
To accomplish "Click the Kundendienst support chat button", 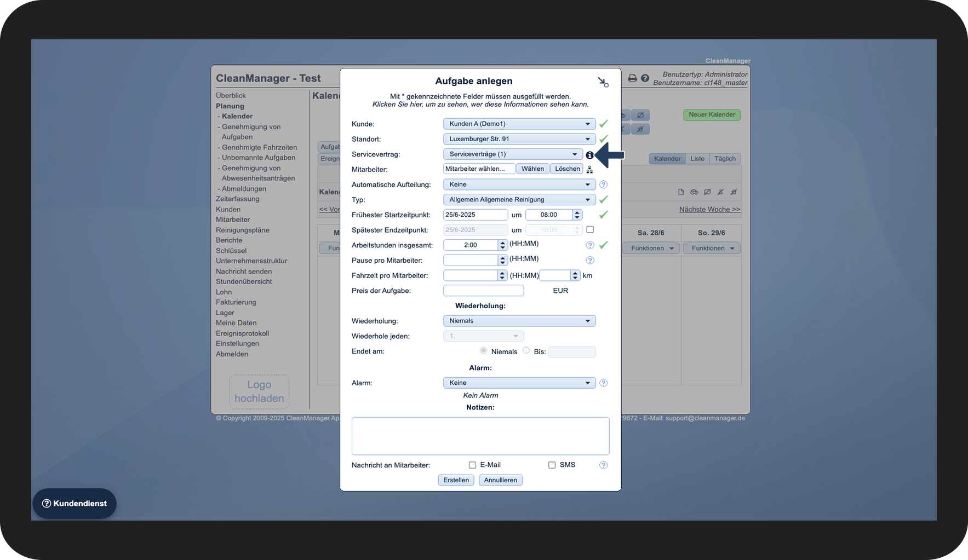I will pos(75,504).
